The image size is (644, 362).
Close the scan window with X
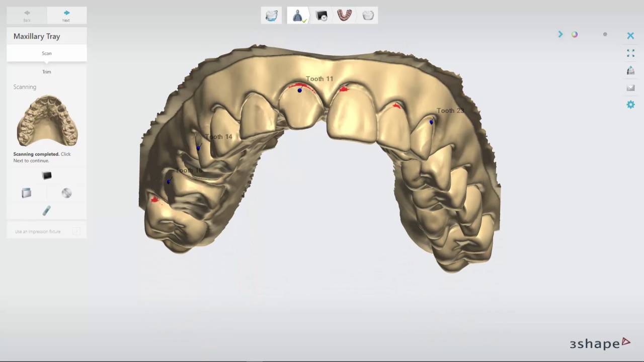(630, 36)
